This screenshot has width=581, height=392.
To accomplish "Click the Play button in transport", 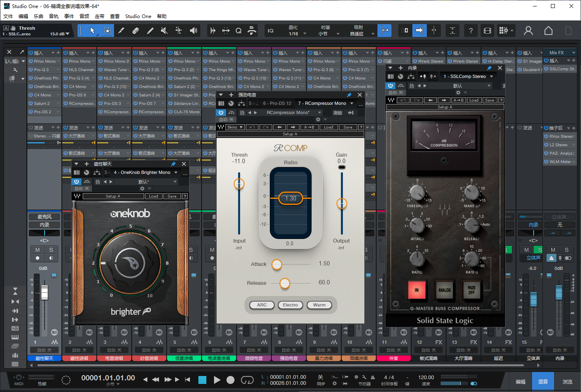I will (x=217, y=380).
